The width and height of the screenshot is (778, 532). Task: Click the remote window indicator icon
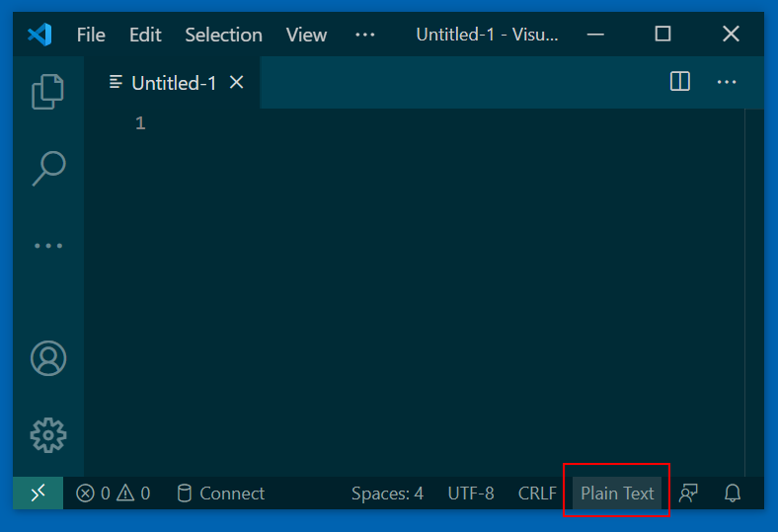pyautogui.click(x=39, y=494)
